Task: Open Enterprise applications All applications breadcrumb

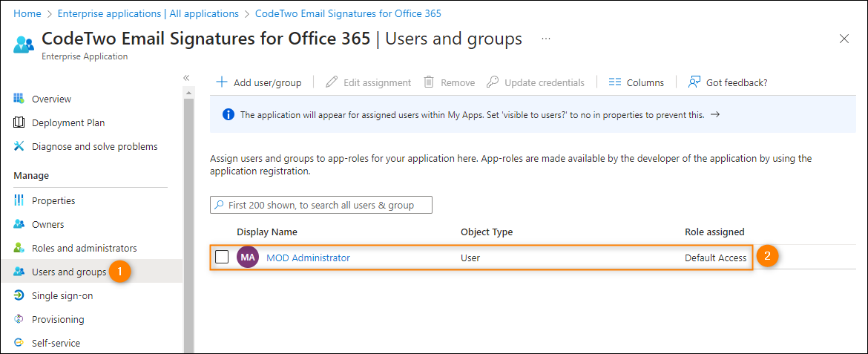Action: click(x=148, y=13)
